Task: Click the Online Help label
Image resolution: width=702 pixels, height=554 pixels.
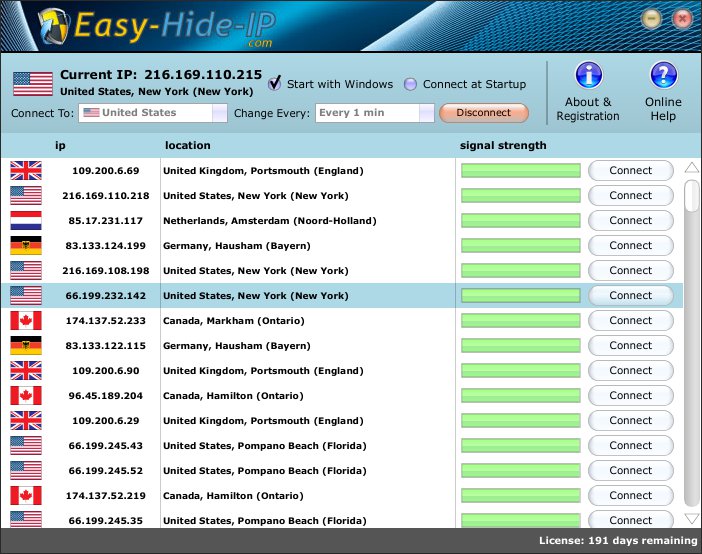Action: pos(663,109)
